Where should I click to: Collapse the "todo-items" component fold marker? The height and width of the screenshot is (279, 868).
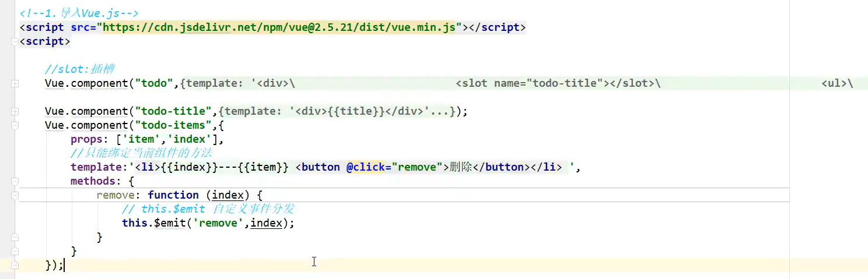click(x=15, y=125)
